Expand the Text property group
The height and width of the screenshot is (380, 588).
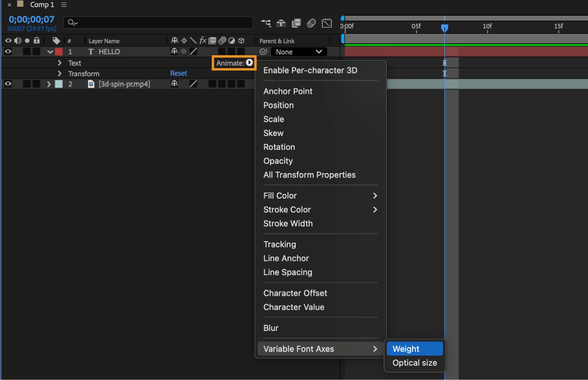coord(58,62)
